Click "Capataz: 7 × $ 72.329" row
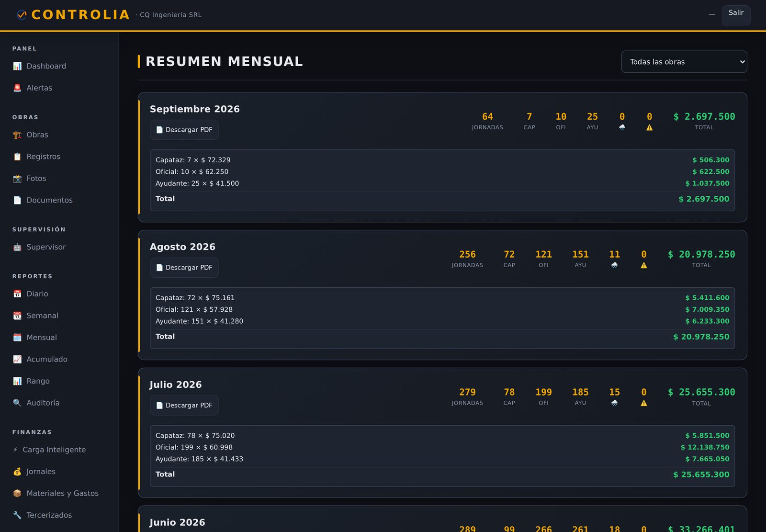The width and height of the screenshot is (766, 532). 442,160
